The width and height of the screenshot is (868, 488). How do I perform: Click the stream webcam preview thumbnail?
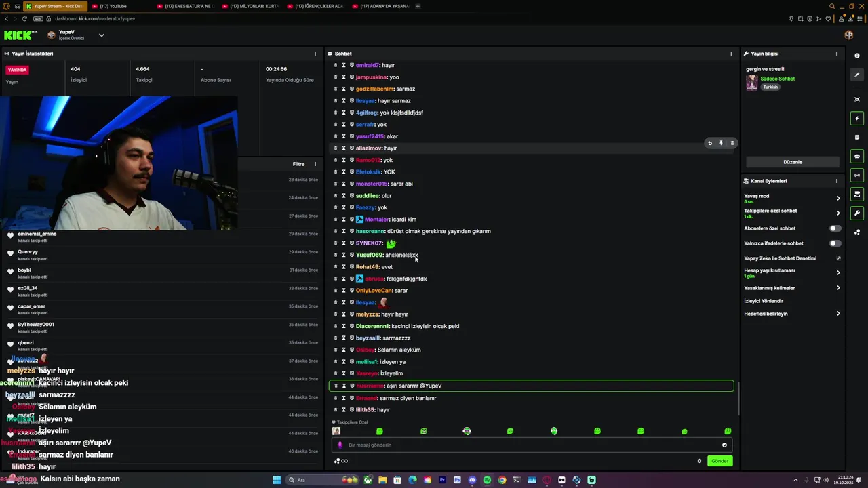119,163
